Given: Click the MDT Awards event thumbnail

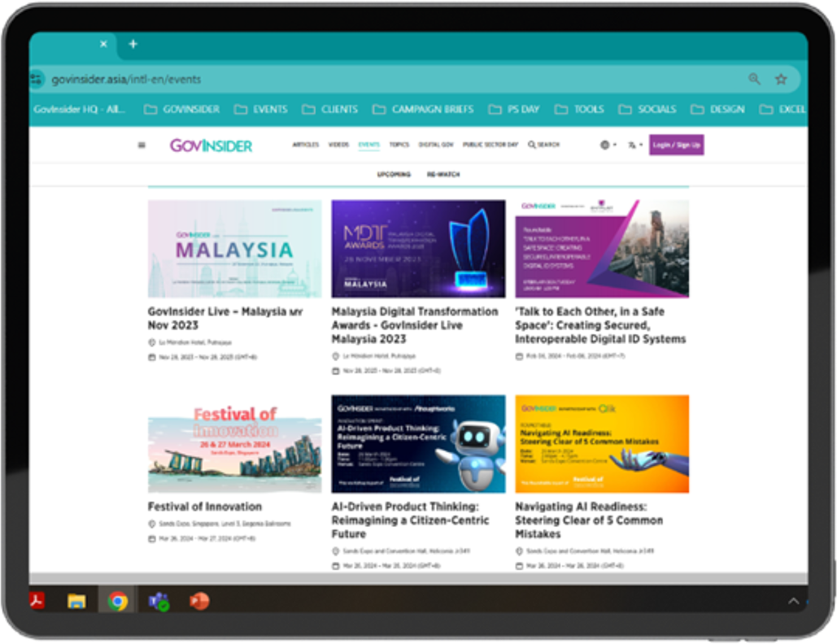Looking at the screenshot, I should [418, 249].
